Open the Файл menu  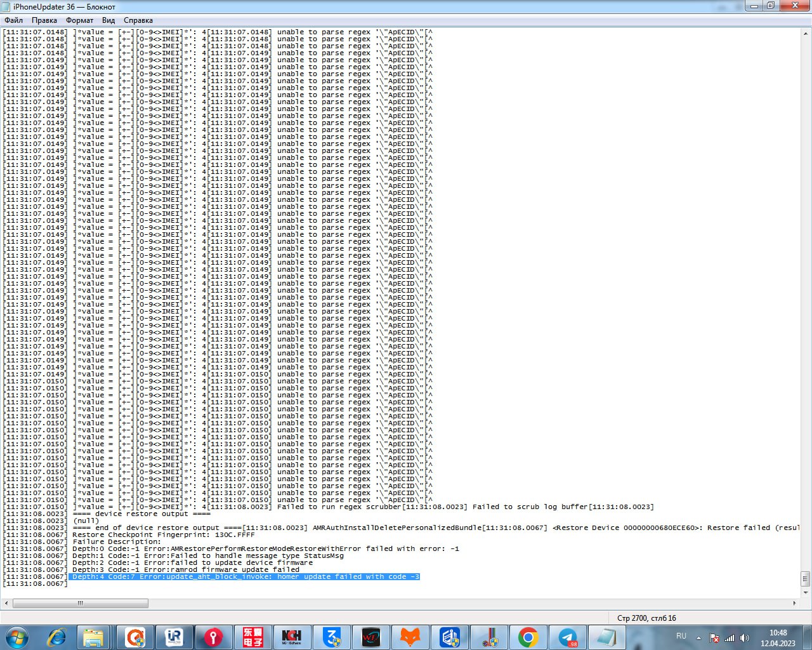[x=13, y=20]
